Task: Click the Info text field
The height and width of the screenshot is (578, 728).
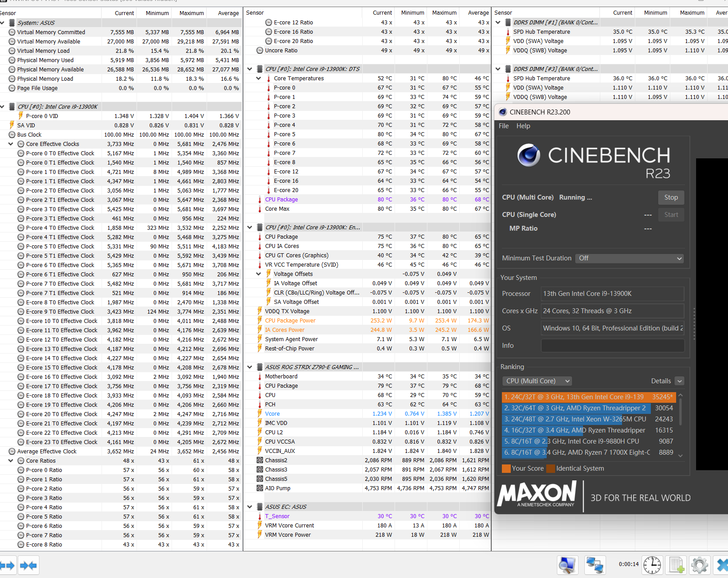Action: click(612, 346)
